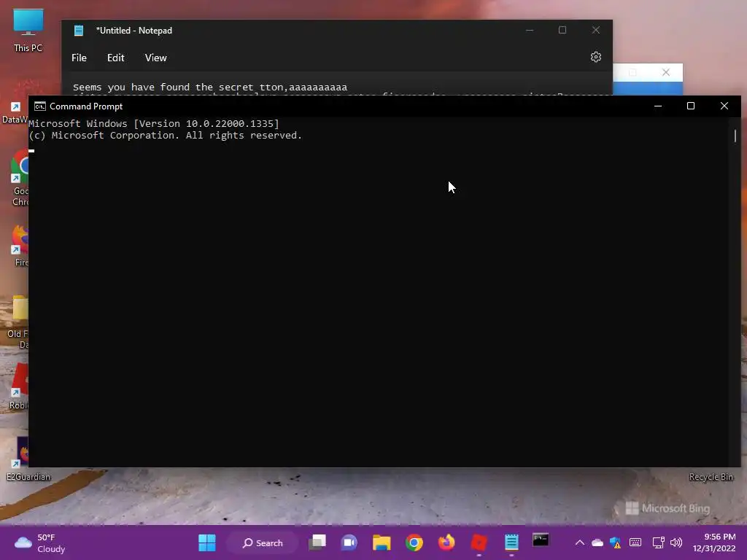Close the Command Prompt window
Image resolution: width=747 pixels, height=560 pixels.
724,106
